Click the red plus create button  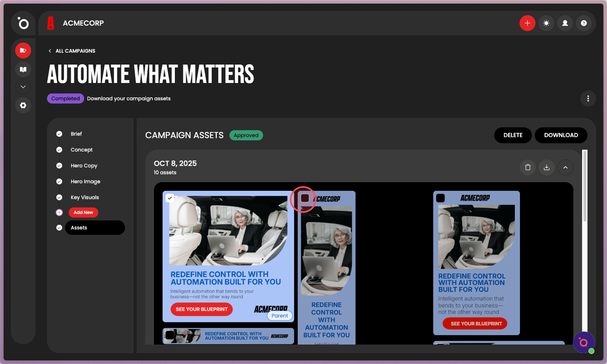527,23
